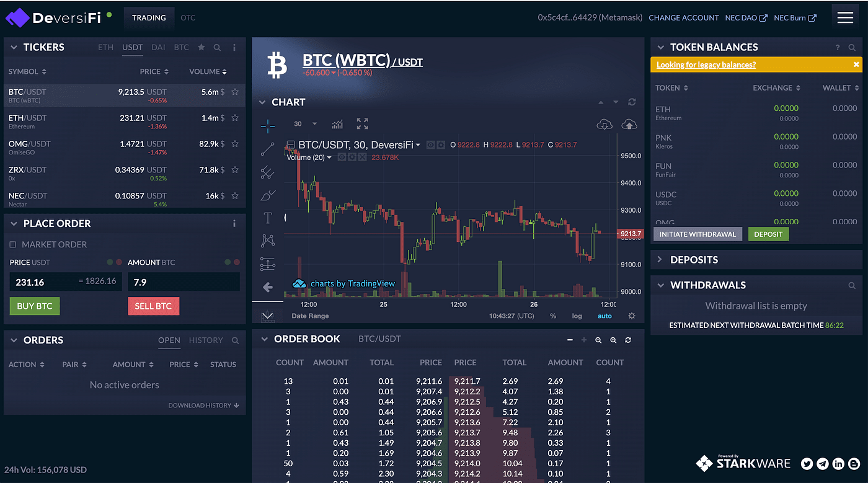Dismiss the legacy balances banner
Viewport: 868px width, 483px height.
click(x=856, y=64)
